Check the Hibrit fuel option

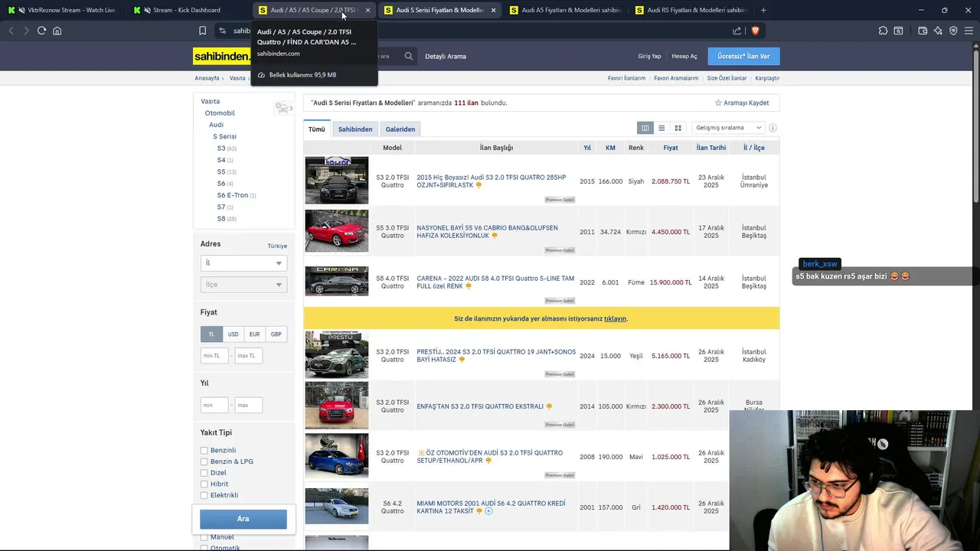tap(204, 484)
